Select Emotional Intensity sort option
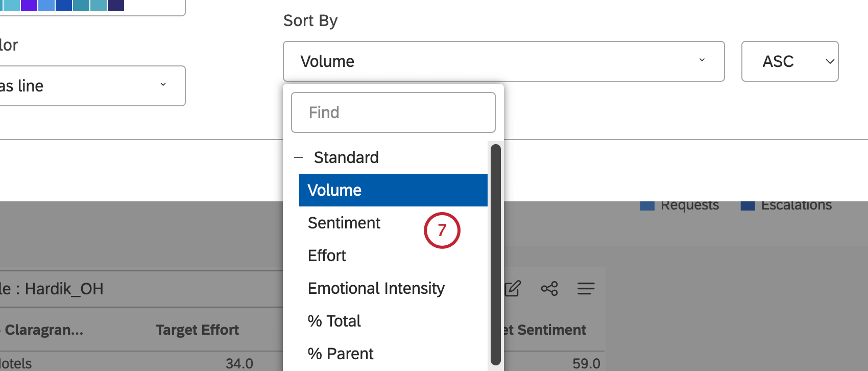This screenshot has height=371, width=868. [x=376, y=288]
